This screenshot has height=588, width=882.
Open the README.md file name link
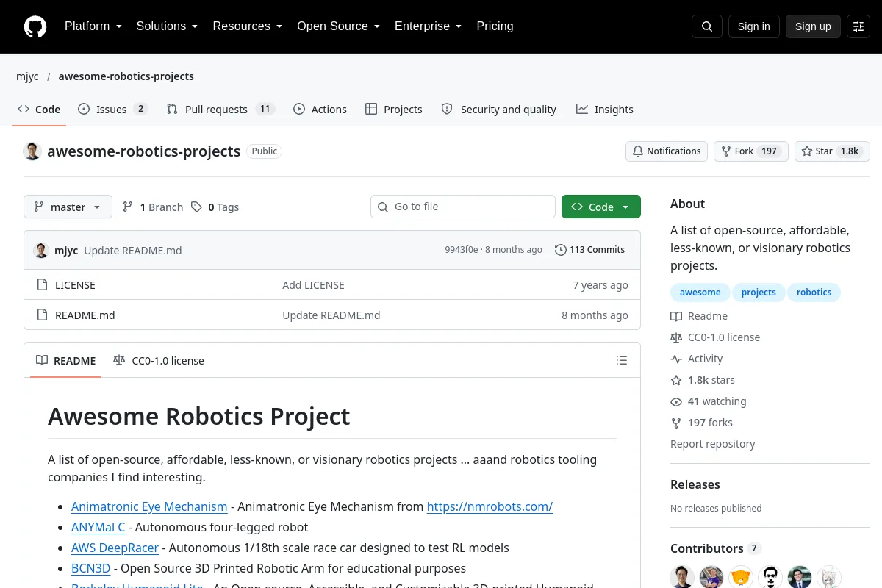85,315
